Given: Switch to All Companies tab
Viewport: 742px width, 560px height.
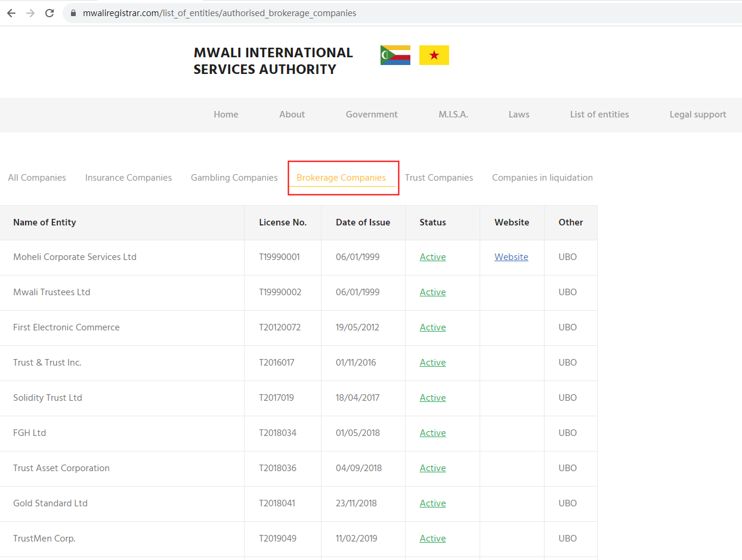Looking at the screenshot, I should point(37,178).
